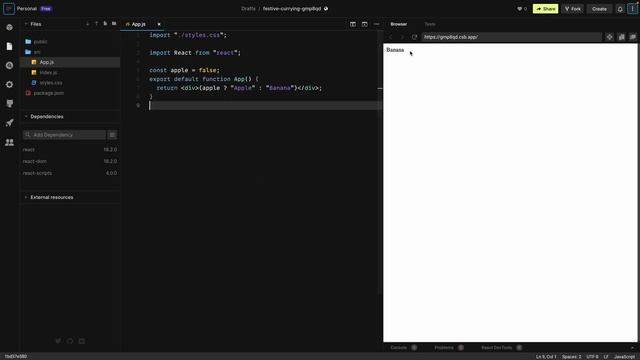Open the CodeSandbox workspace menu logo

click(9, 9)
